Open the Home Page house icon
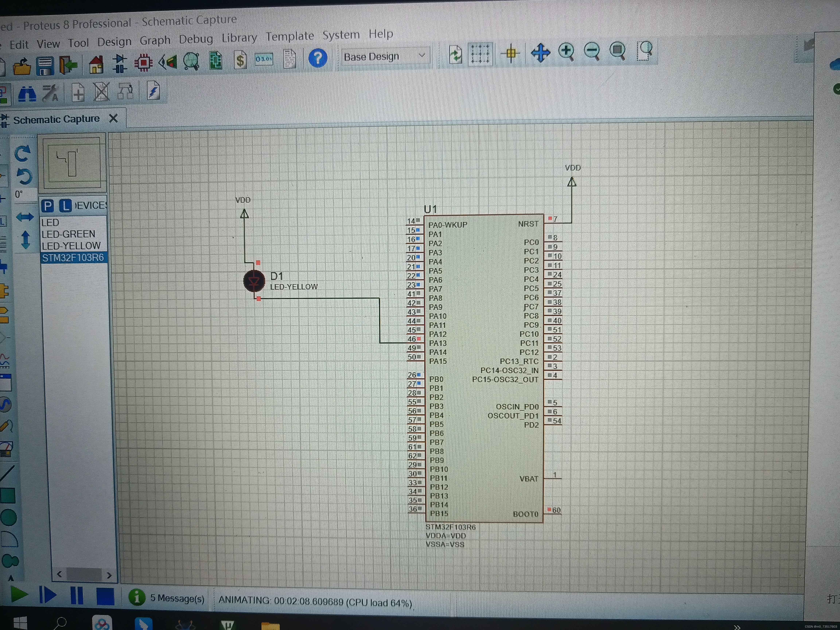 click(96, 64)
